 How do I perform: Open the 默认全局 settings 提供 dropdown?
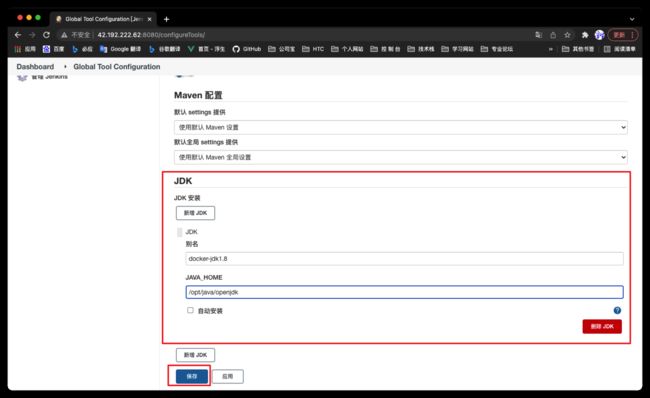(x=400, y=157)
